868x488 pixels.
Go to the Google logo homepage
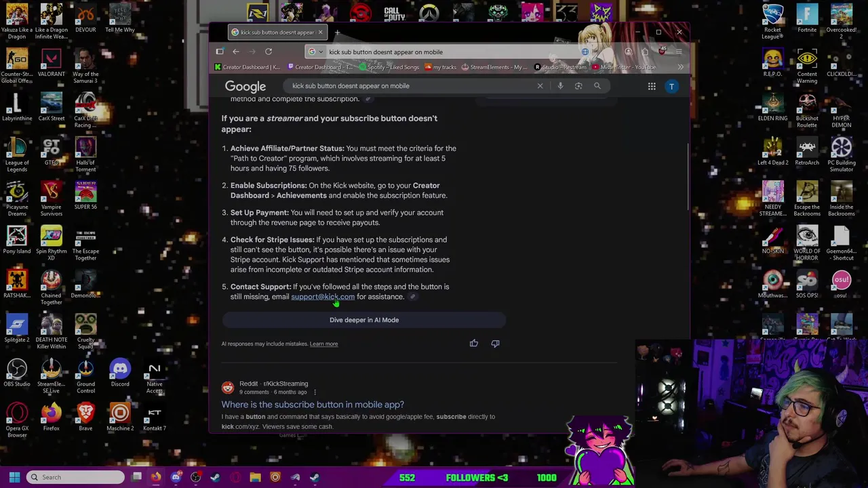(x=245, y=87)
